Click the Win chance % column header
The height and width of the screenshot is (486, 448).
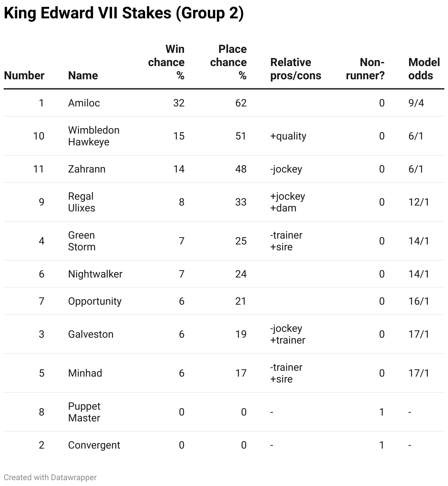click(166, 62)
